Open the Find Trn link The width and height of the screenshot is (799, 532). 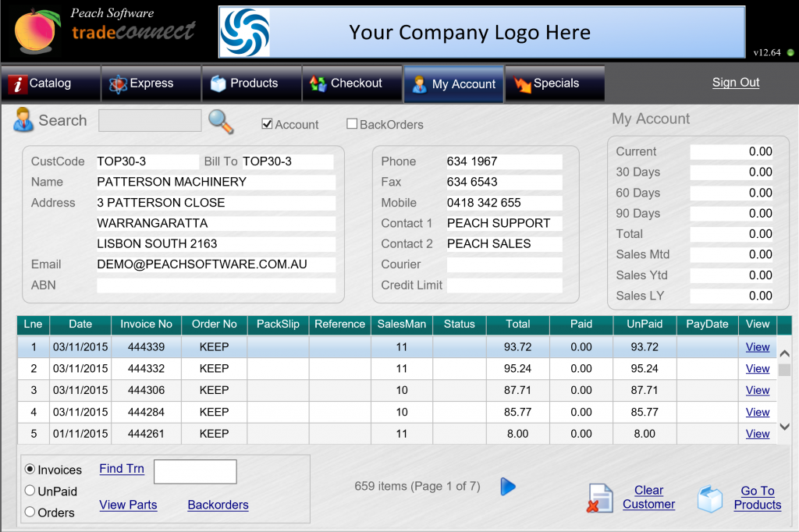pyautogui.click(x=121, y=469)
